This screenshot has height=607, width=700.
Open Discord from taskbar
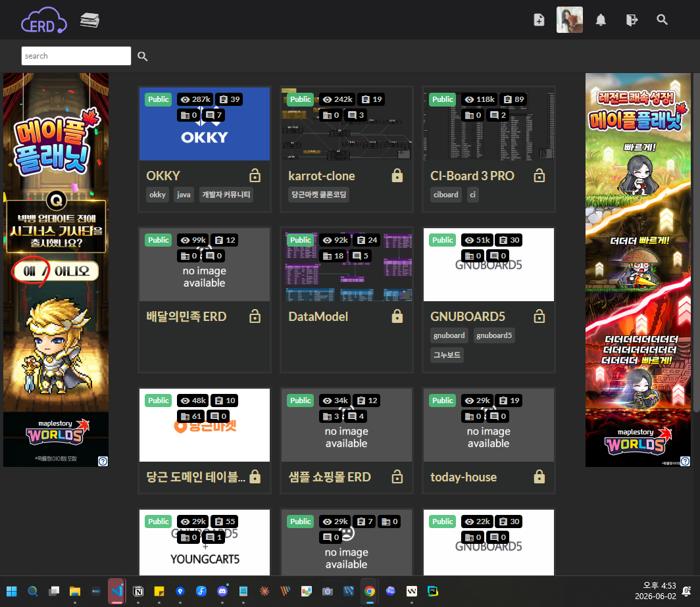pos(222,591)
